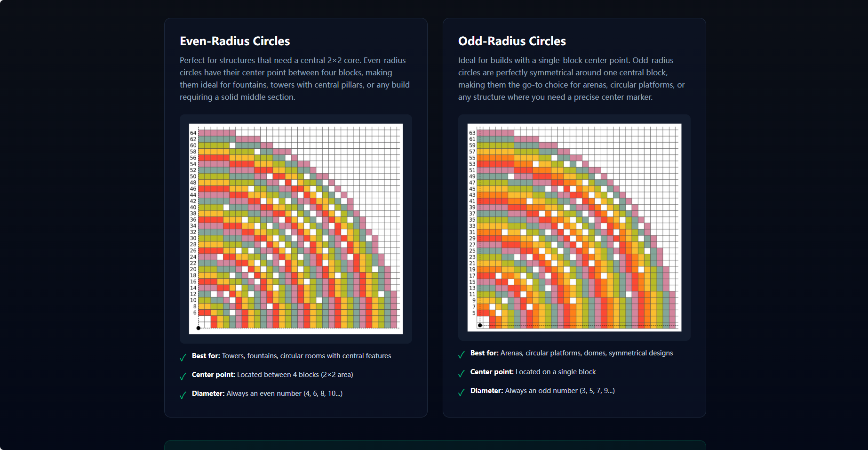
Task: Click the green section at page bottom
Action: [434, 446]
